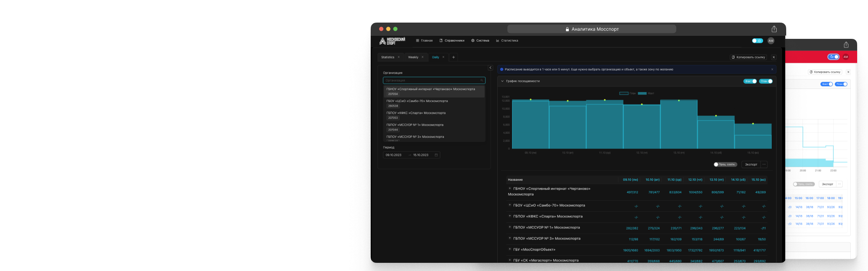Click Копировать ссылку in the light window
Viewport: 868px width, 271px height.
coord(825,72)
